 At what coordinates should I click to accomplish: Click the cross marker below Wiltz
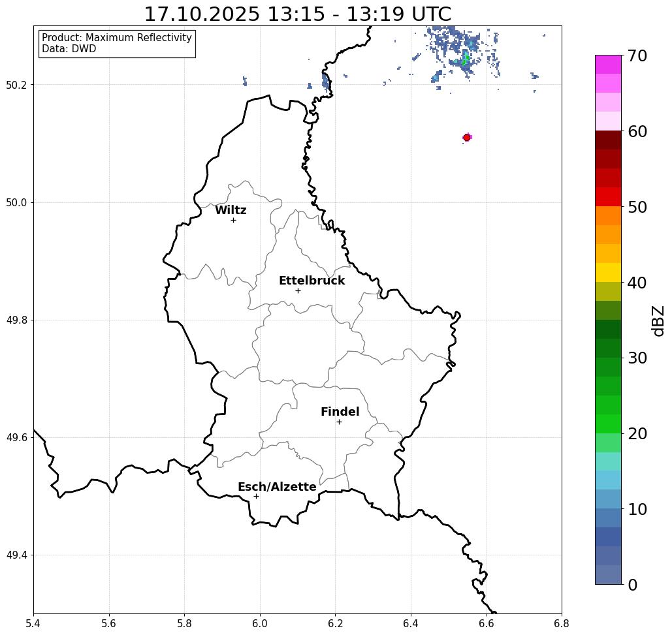click(x=233, y=220)
